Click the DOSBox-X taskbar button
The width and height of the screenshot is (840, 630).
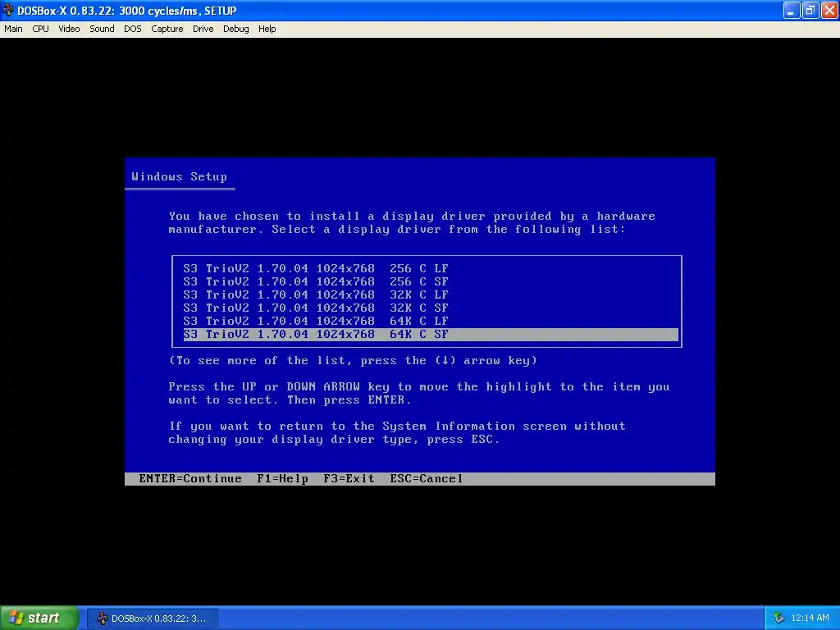tap(153, 619)
